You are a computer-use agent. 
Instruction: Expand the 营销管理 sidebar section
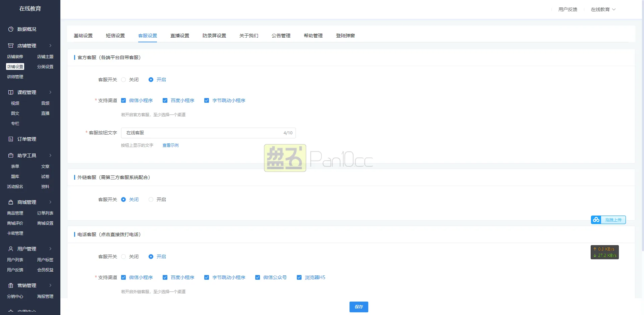click(x=51, y=285)
